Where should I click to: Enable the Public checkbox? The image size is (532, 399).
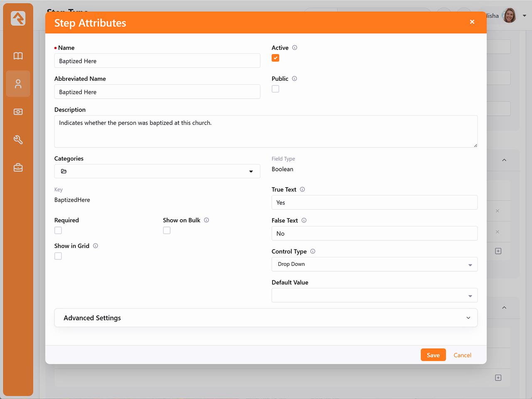(x=276, y=89)
